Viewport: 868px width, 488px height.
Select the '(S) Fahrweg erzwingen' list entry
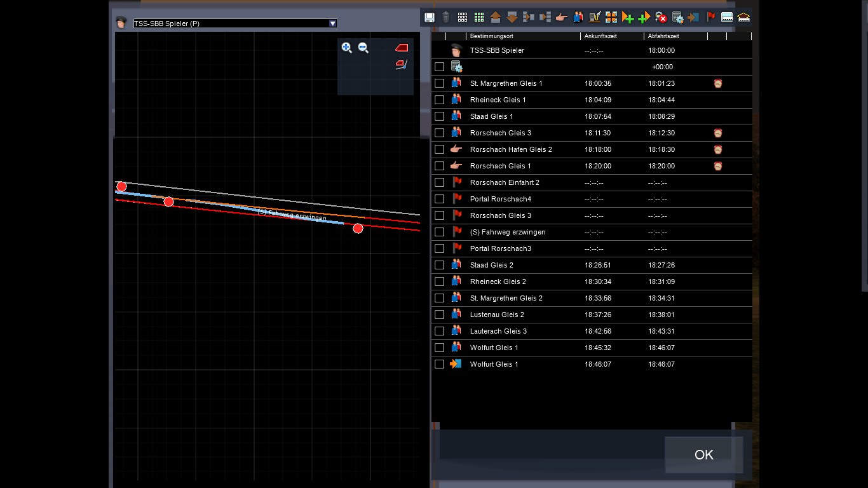(507, 232)
